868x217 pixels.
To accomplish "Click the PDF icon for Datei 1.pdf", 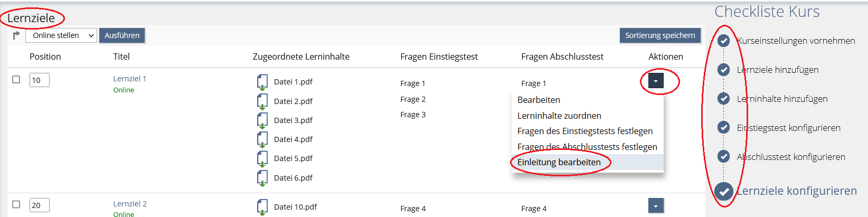I will coord(262,82).
